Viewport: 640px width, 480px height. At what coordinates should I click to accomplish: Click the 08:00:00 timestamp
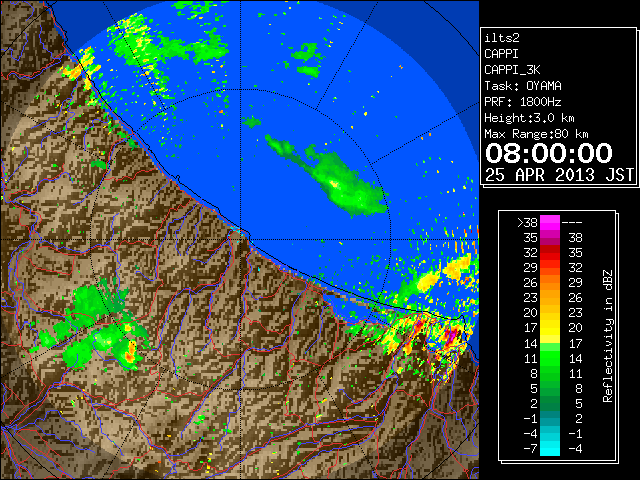[x=549, y=153]
